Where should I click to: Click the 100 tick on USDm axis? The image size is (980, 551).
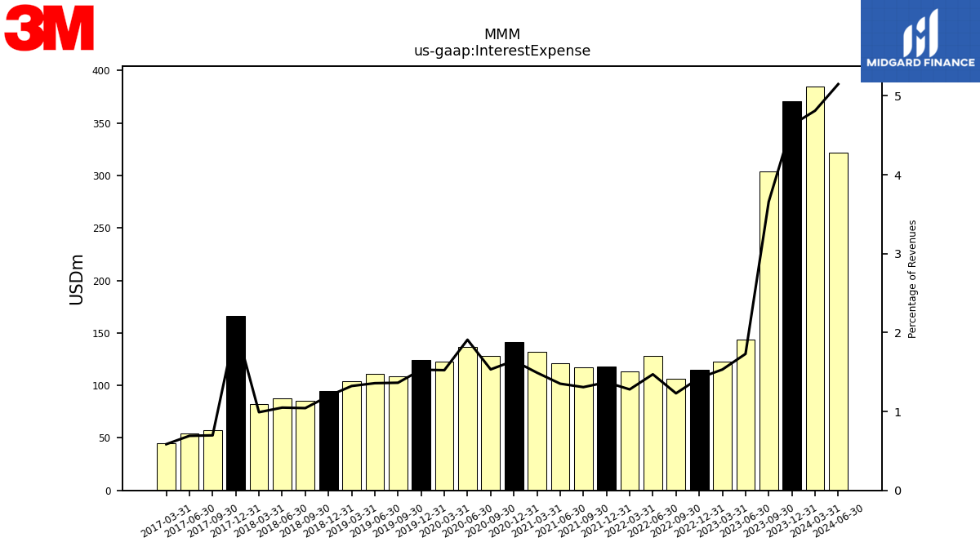tap(100, 386)
